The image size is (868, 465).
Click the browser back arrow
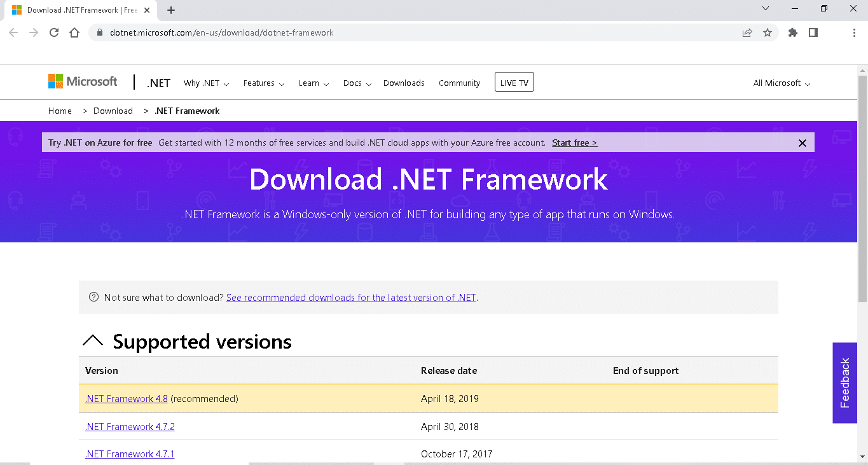click(x=13, y=32)
